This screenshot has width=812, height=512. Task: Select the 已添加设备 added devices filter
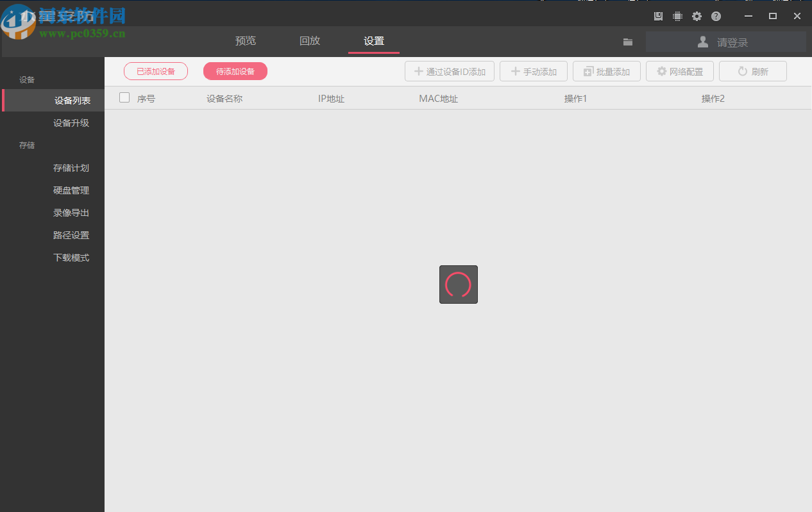(155, 71)
